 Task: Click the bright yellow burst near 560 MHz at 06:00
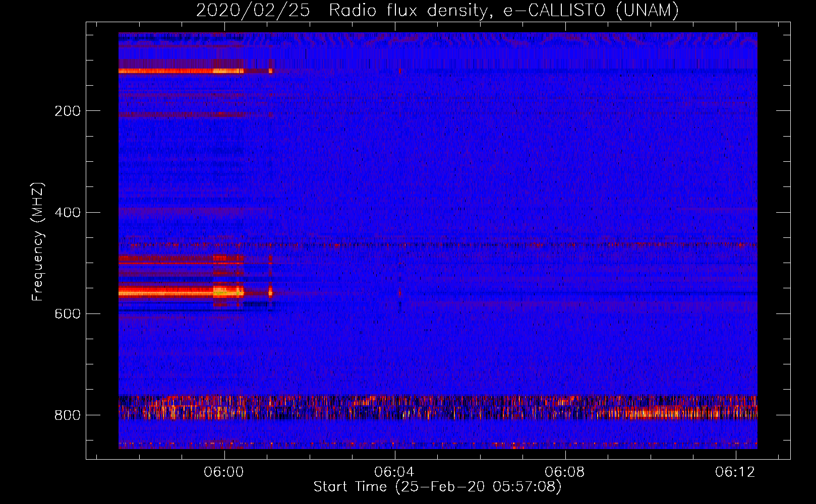tap(228, 291)
